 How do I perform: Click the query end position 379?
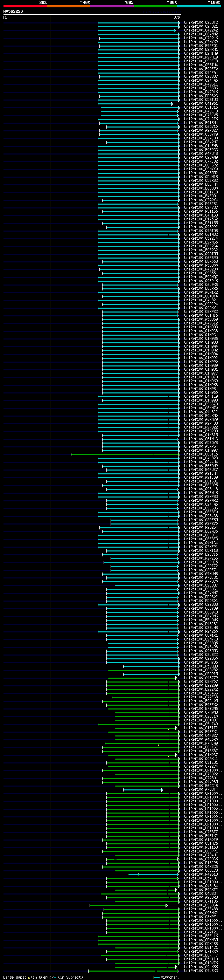(x=177, y=18)
